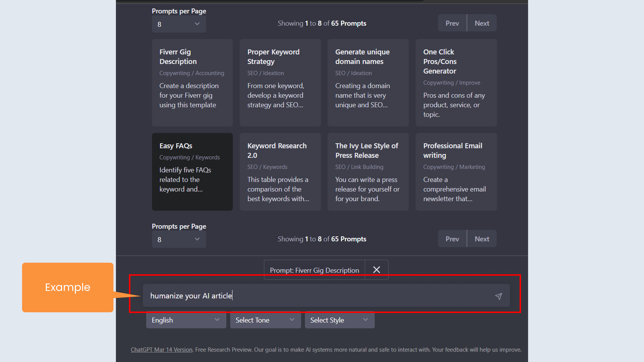644x362 pixels.
Task: Open the Select Style dropdown
Action: [x=340, y=320]
